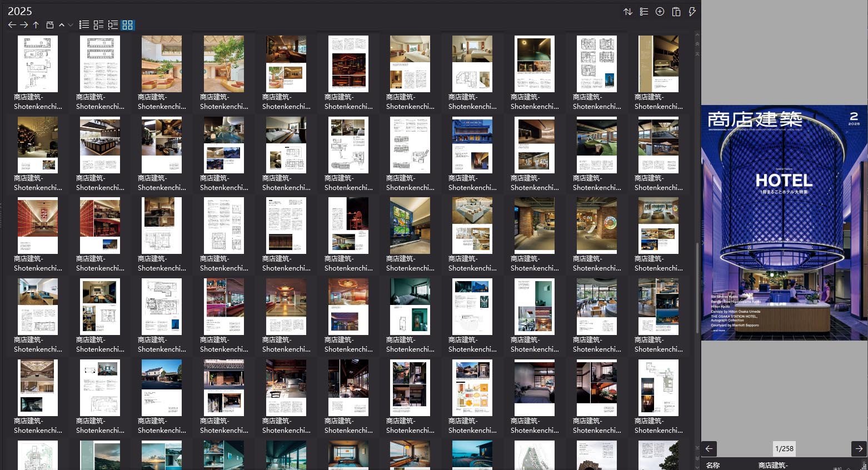The image size is (868, 470).
Task: Open the HOTEL magazine cover preview
Action: point(784,222)
